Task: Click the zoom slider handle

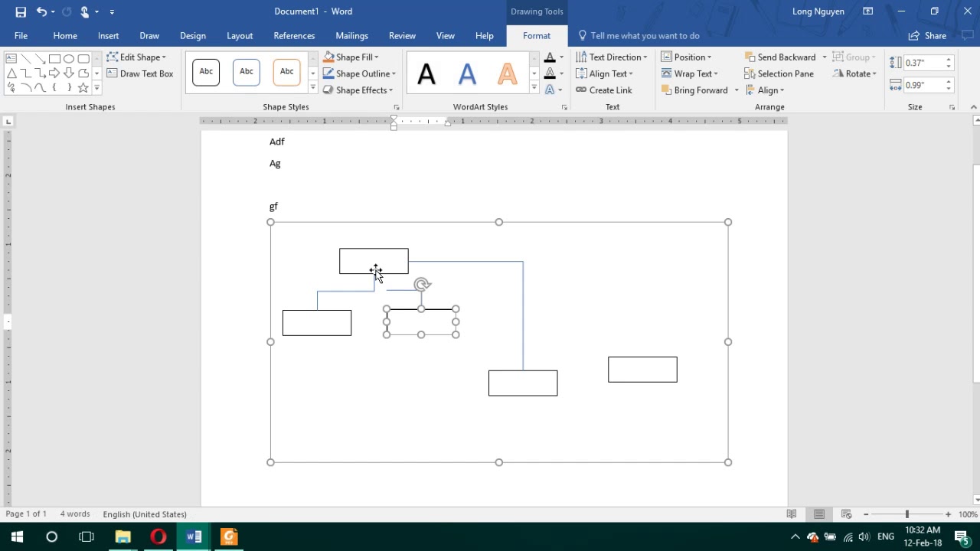Action: tap(906, 514)
